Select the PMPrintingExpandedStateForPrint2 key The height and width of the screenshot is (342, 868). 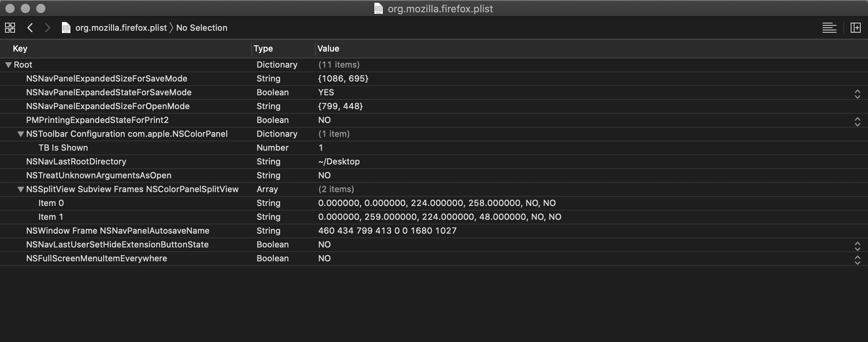(x=97, y=120)
